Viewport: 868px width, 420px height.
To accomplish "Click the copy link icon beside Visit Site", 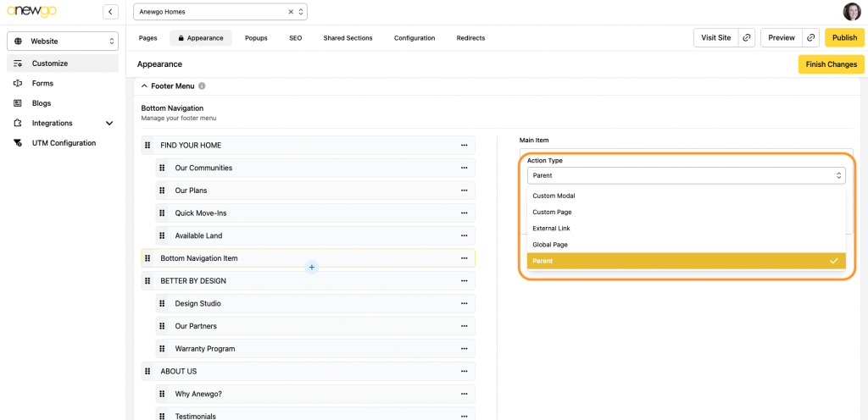I will (x=746, y=38).
